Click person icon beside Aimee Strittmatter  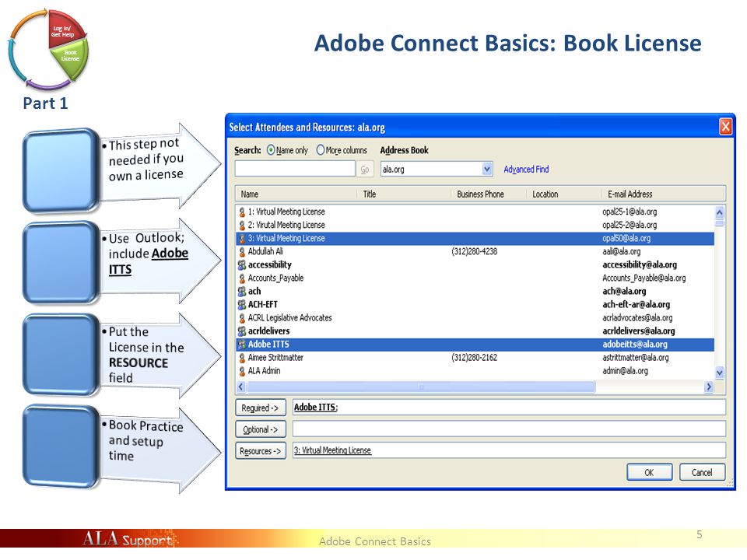click(242, 358)
